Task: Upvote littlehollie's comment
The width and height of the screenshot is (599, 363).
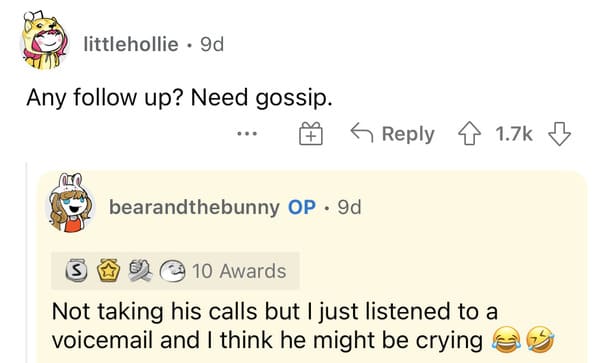Action: point(469,134)
